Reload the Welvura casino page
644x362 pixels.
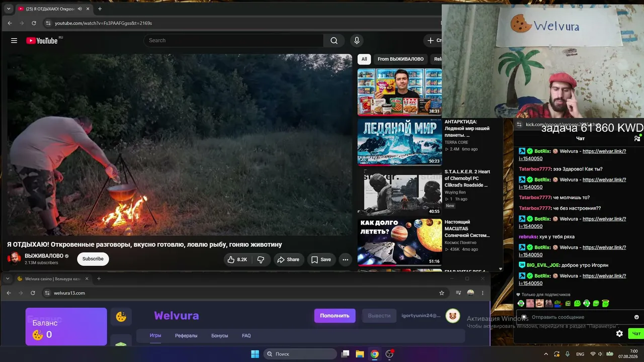(x=33, y=293)
